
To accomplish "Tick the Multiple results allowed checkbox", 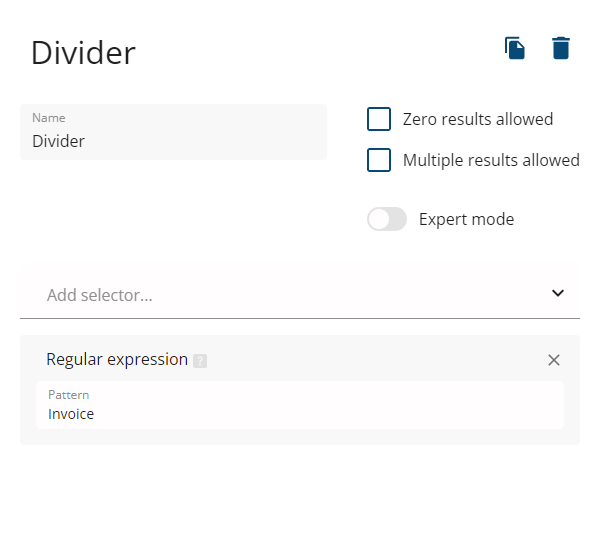I will (x=379, y=160).
